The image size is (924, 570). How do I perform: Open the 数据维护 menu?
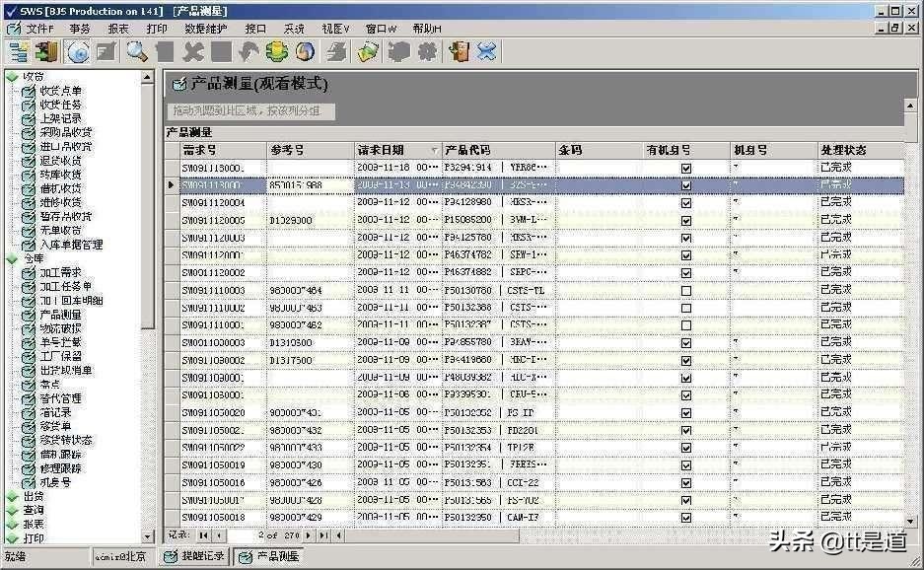tap(206, 29)
